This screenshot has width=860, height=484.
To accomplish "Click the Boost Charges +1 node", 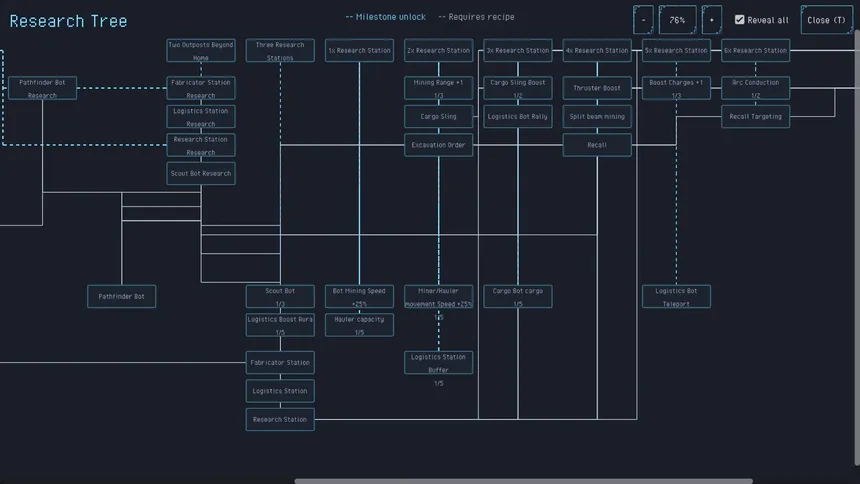I will [x=676, y=88].
